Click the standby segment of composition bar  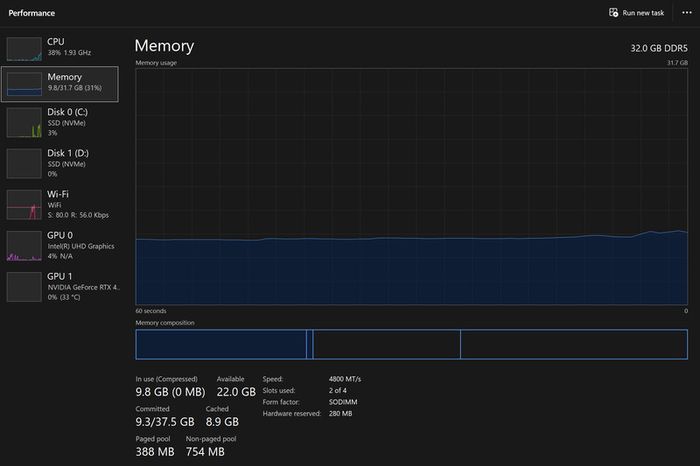click(x=387, y=344)
